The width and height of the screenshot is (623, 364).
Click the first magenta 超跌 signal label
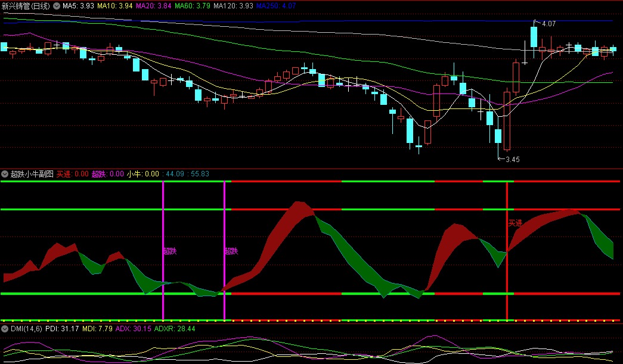point(170,251)
